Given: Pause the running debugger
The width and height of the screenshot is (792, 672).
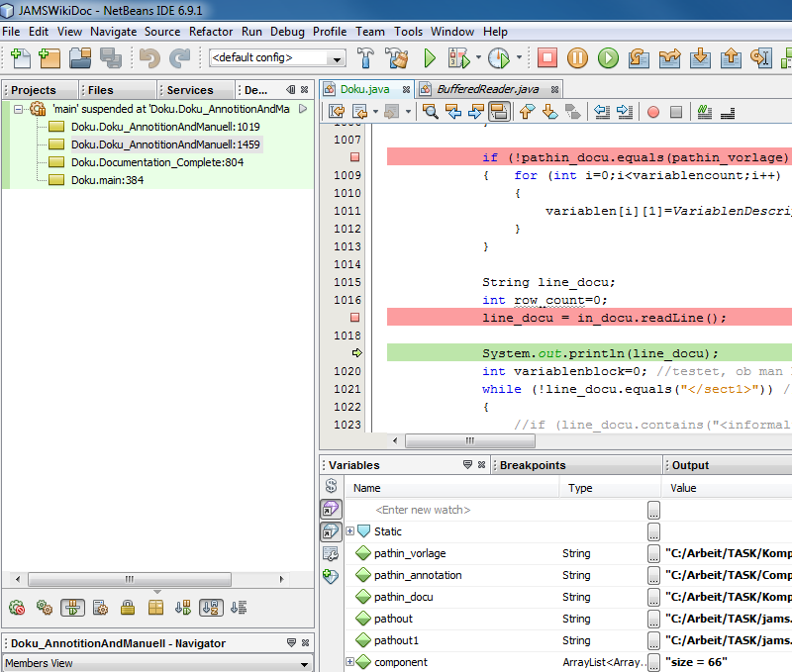Looking at the screenshot, I should 579,59.
